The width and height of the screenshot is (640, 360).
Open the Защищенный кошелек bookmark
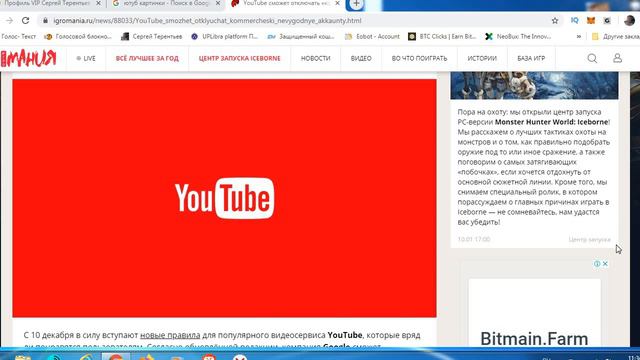click(301, 36)
